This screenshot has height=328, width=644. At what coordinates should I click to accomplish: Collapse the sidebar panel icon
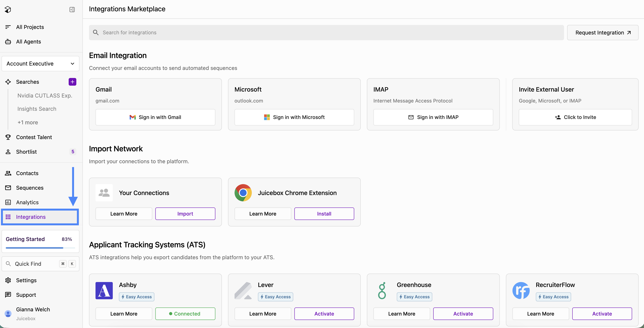tap(72, 10)
